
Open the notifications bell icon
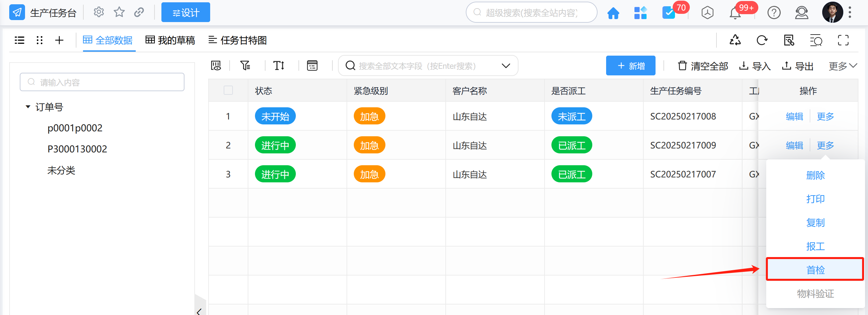tap(735, 13)
